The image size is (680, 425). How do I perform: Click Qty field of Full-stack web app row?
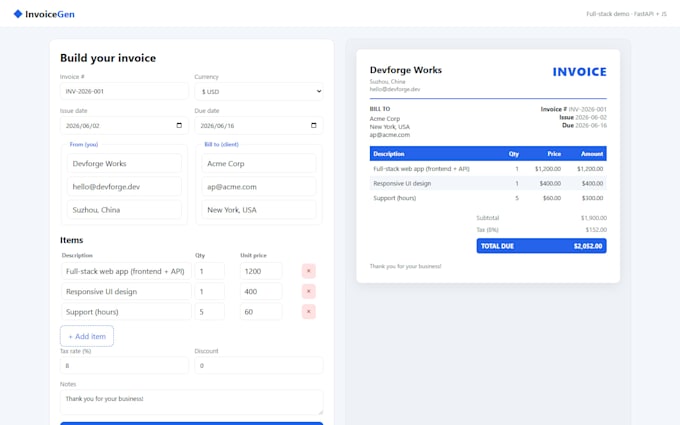(x=209, y=271)
